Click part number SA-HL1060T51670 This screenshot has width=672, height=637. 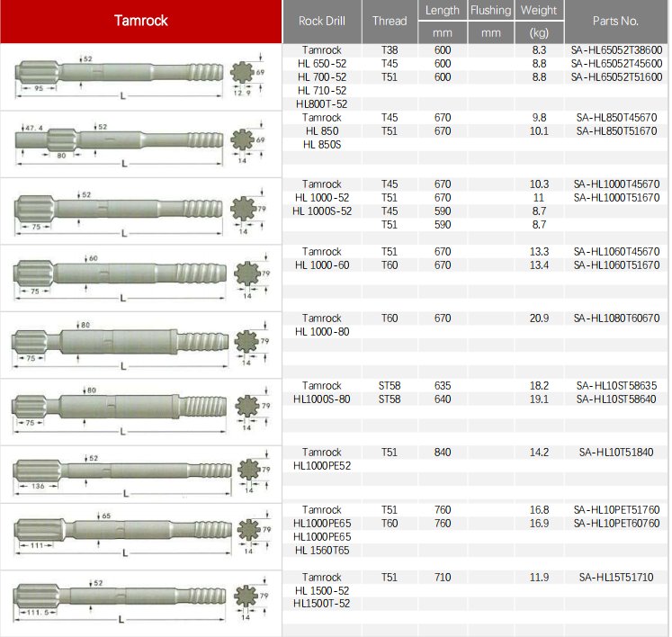(x=616, y=265)
